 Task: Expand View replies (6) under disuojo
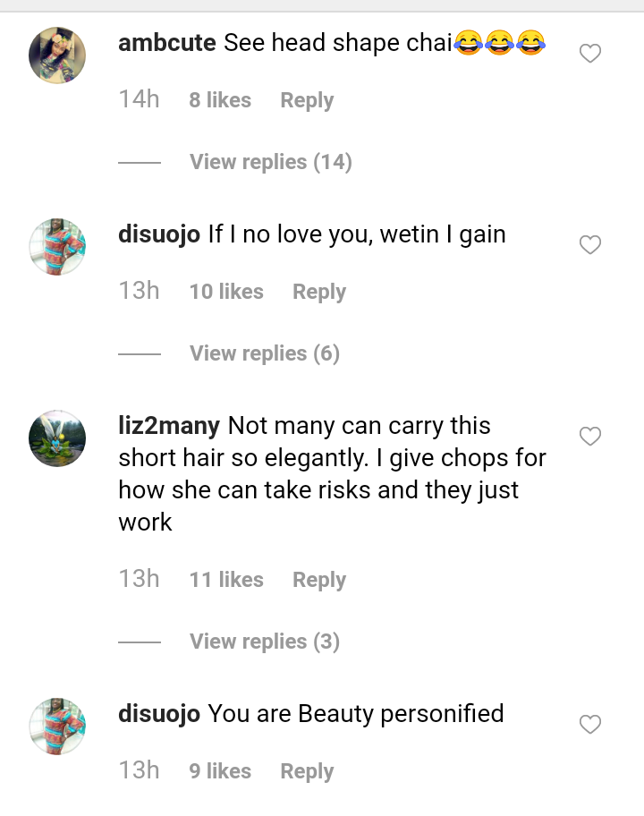point(264,353)
